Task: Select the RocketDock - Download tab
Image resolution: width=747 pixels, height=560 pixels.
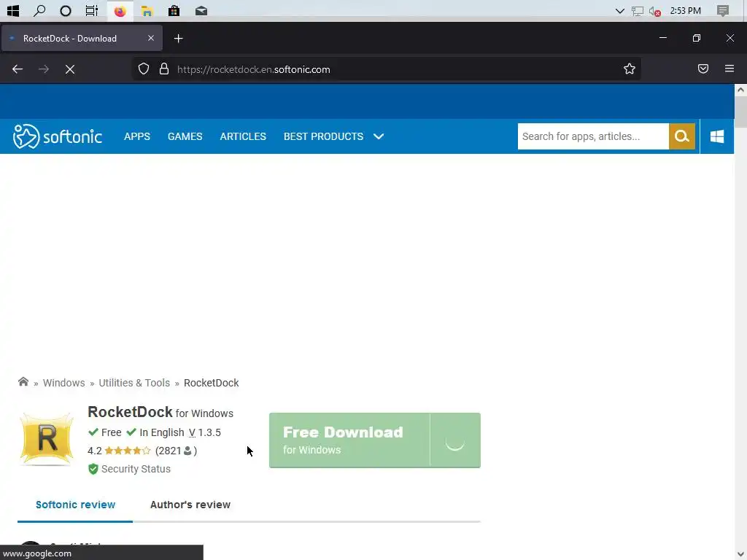Action: [82, 38]
